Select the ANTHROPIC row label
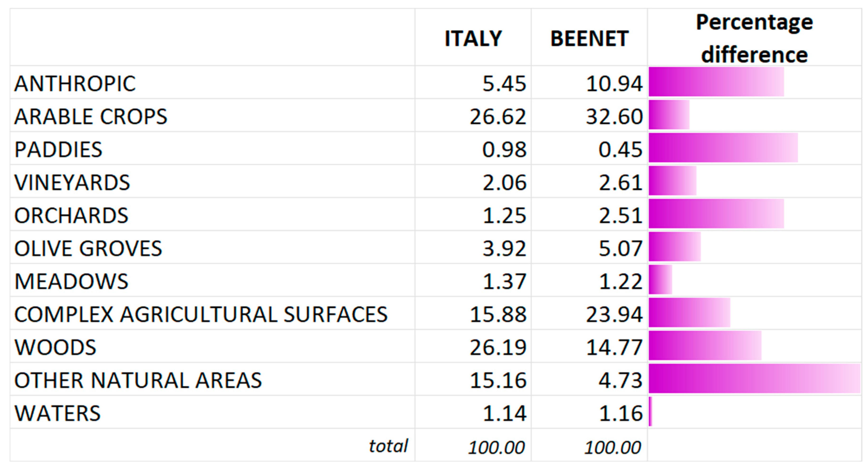The image size is (868, 470). pyautogui.click(x=75, y=83)
